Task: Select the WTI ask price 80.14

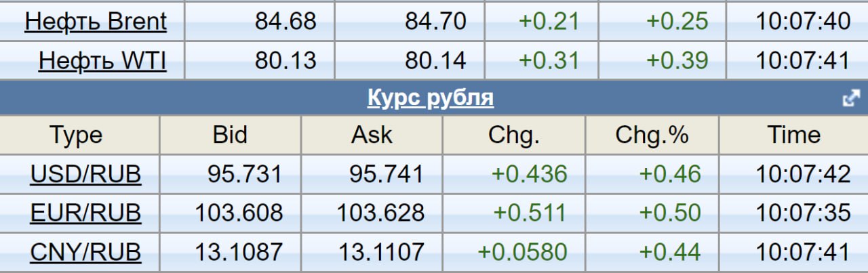Action: point(435,61)
